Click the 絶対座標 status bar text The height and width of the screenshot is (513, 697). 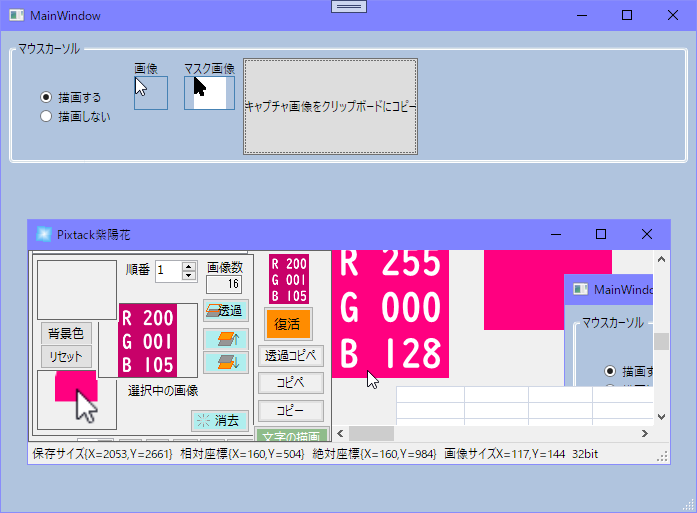click(x=374, y=454)
